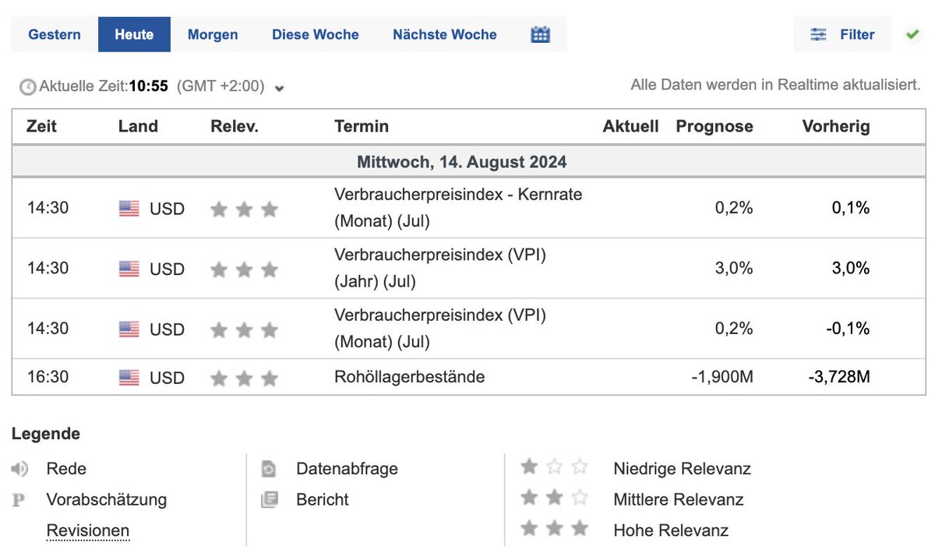The image size is (935, 560).
Task: Click the relevance stars in the Kernrate row
Action: tap(244, 208)
